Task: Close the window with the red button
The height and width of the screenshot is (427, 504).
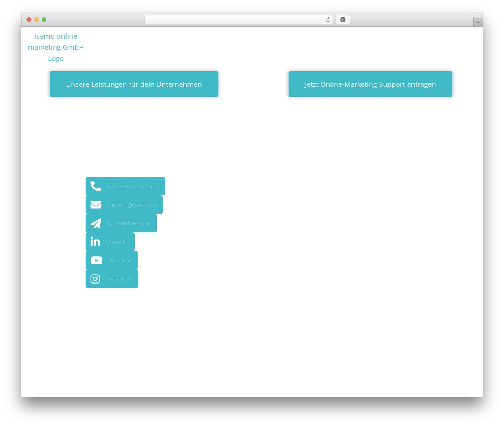Action: (29, 20)
